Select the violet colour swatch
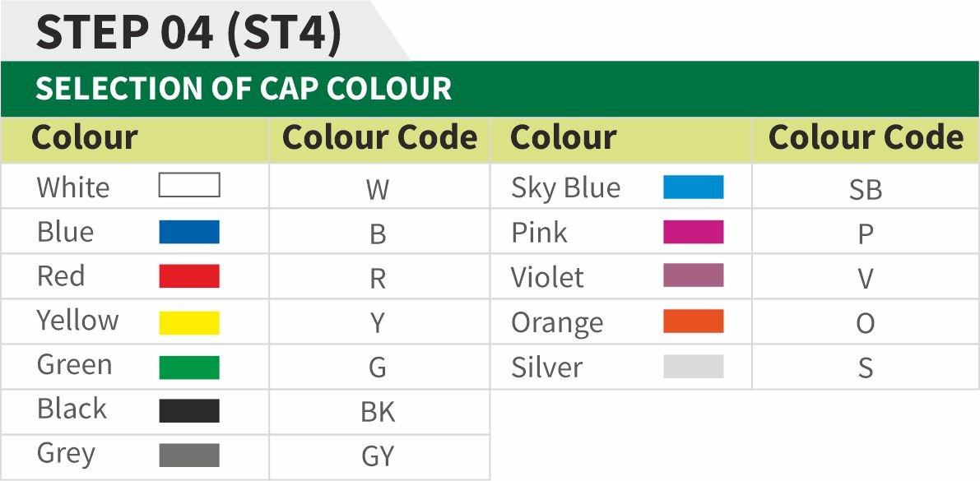The width and height of the screenshot is (980, 481). coord(694,275)
